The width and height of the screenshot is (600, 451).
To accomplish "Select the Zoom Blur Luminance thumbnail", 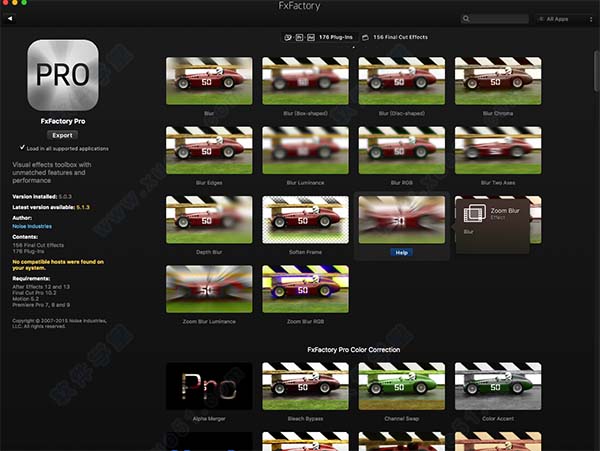I will coord(209,289).
